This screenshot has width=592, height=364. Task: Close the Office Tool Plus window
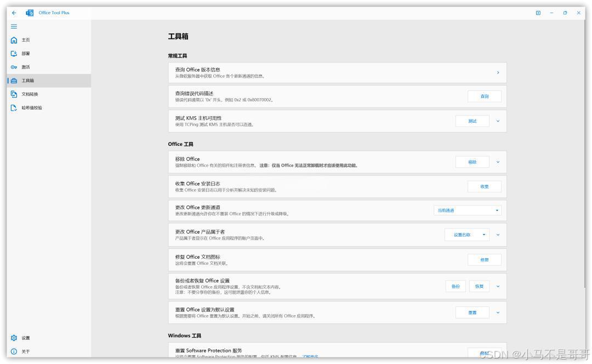point(579,13)
